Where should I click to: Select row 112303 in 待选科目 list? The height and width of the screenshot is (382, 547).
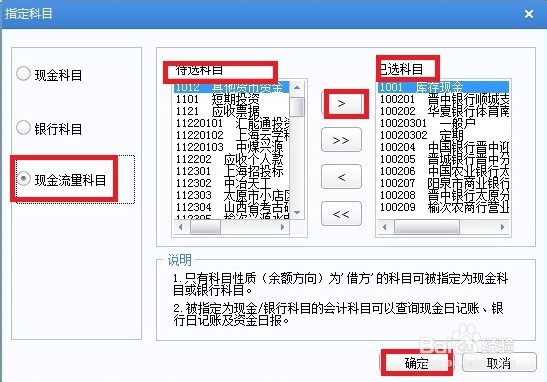231,195
